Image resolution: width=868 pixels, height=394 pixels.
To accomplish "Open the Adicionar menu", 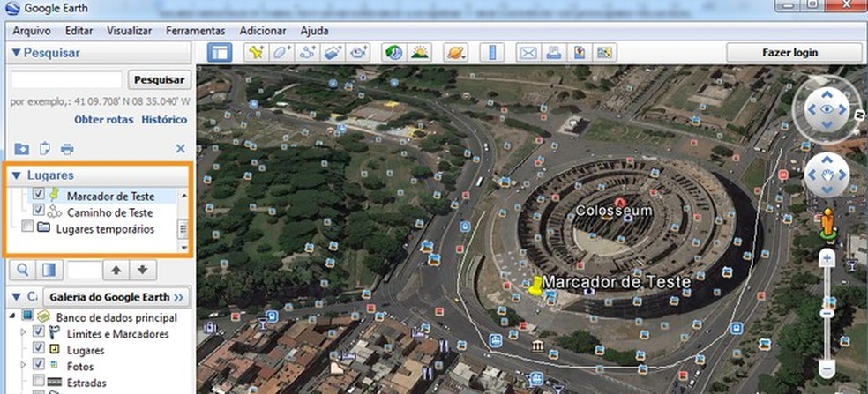I will [263, 31].
